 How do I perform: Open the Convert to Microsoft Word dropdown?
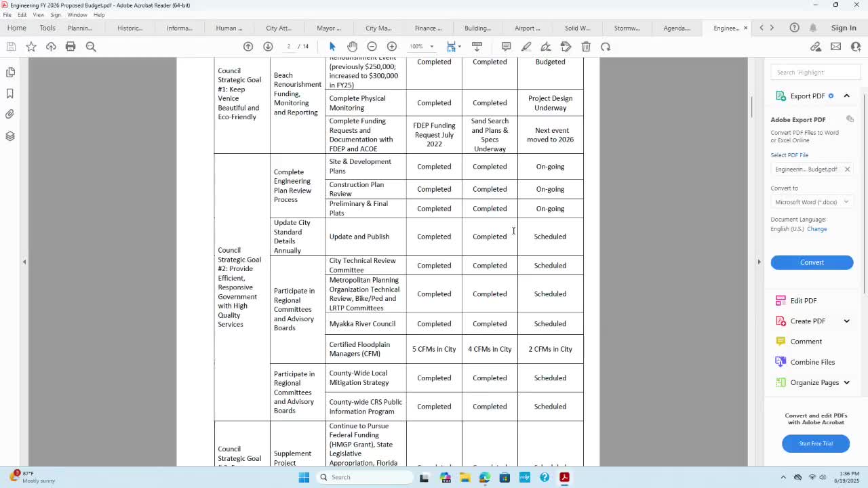coord(812,202)
